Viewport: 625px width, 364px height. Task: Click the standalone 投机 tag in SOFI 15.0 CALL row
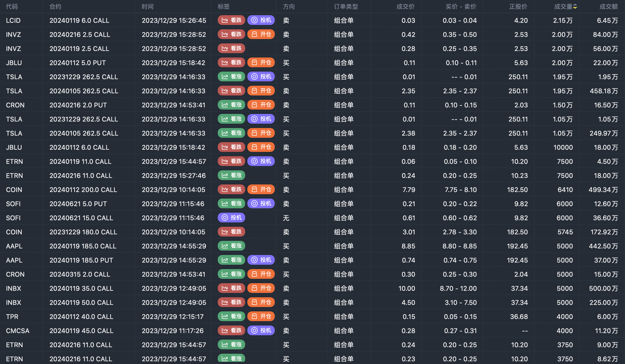pos(231,218)
